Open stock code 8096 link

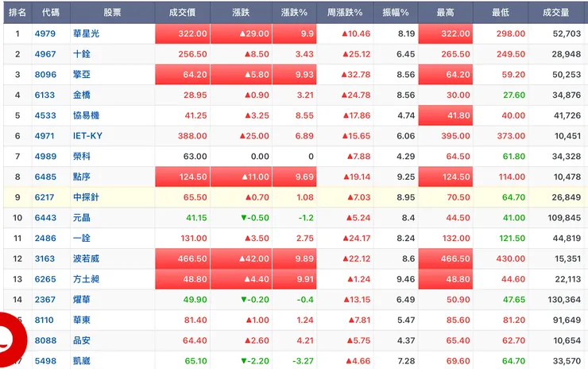[45, 75]
